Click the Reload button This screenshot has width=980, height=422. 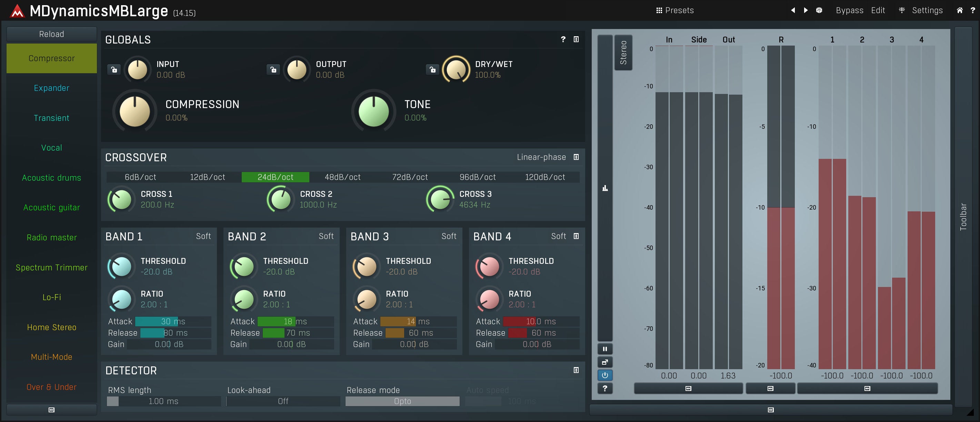[x=51, y=34]
